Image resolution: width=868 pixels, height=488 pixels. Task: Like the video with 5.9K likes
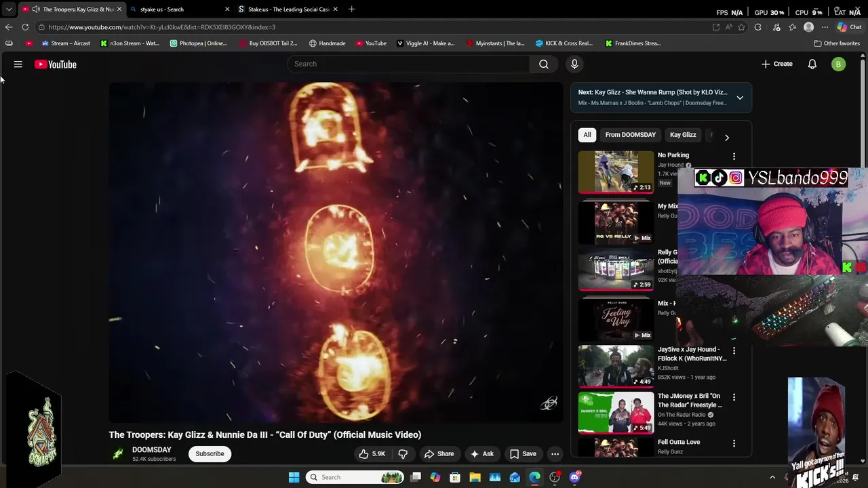coord(372,454)
